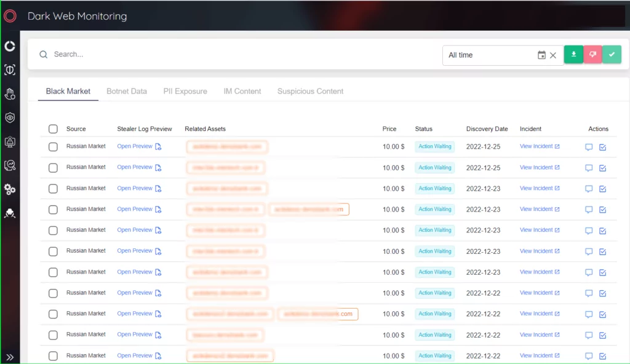Open the shield with eye sidebar icon
The height and width of the screenshot is (364, 630).
coord(10,117)
